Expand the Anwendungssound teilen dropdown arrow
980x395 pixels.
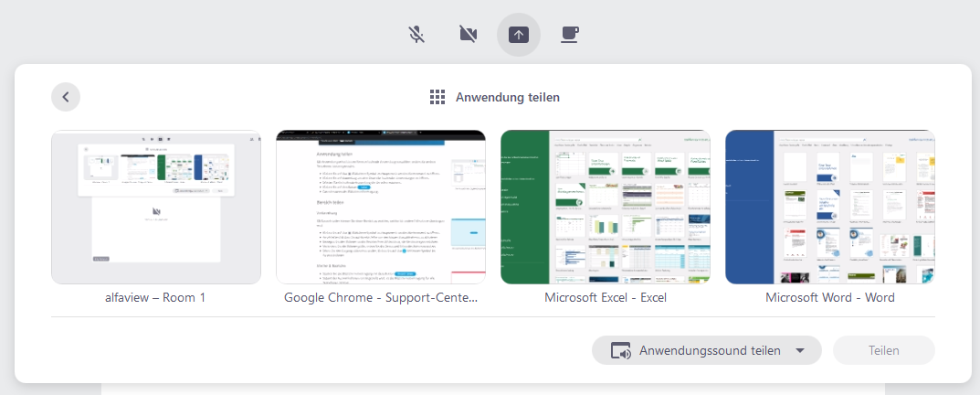coord(800,351)
